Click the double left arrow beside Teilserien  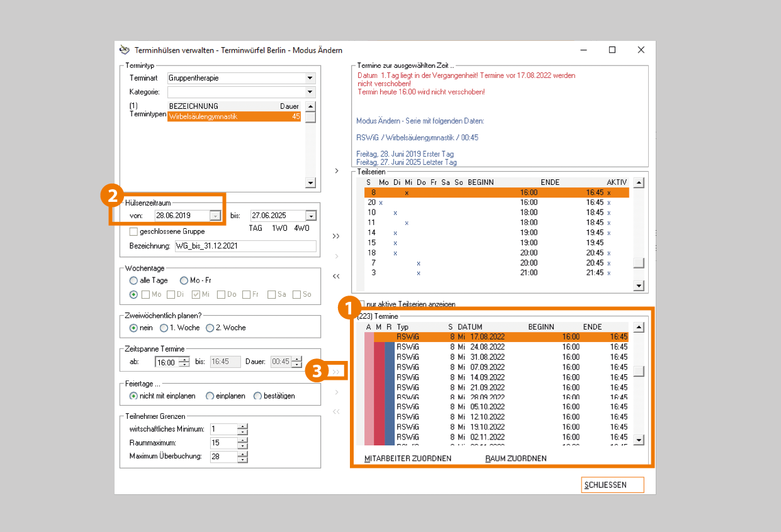[x=336, y=276]
